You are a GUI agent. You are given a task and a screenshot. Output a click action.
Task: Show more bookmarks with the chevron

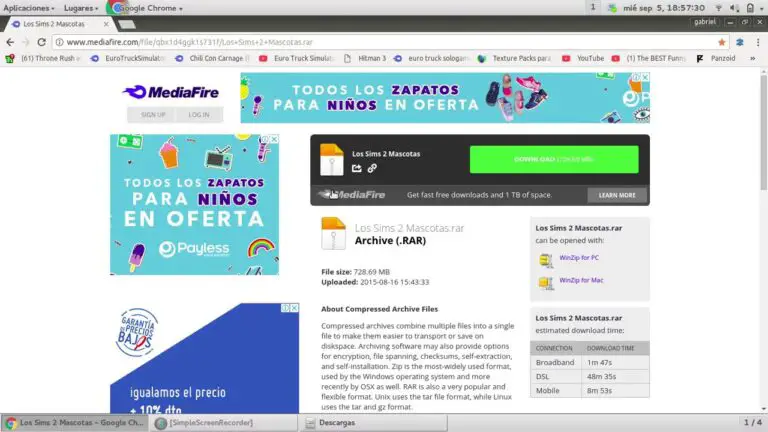click(x=752, y=58)
